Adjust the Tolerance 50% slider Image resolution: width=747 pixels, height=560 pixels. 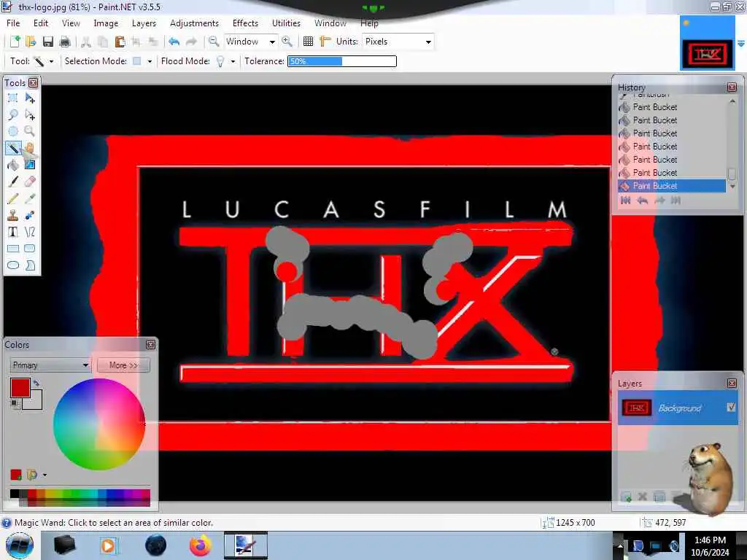coord(342,61)
